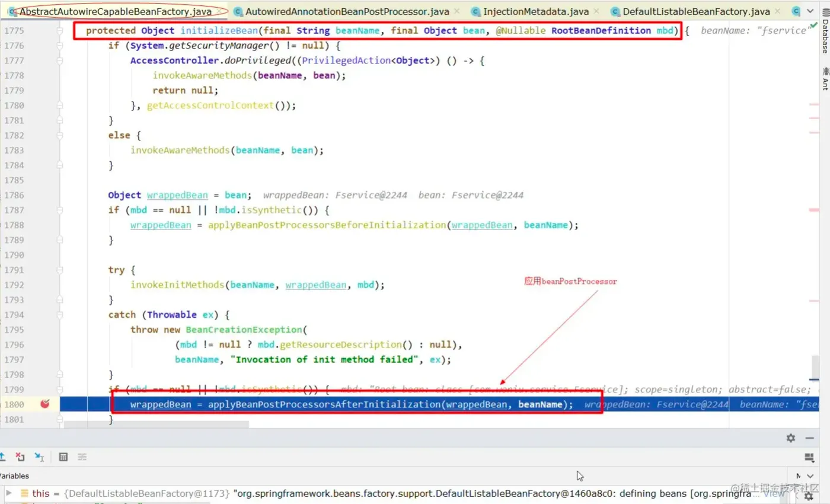The width and height of the screenshot is (830, 504).
Task: Click invokeInitMethods on line 1792
Action: point(177,285)
